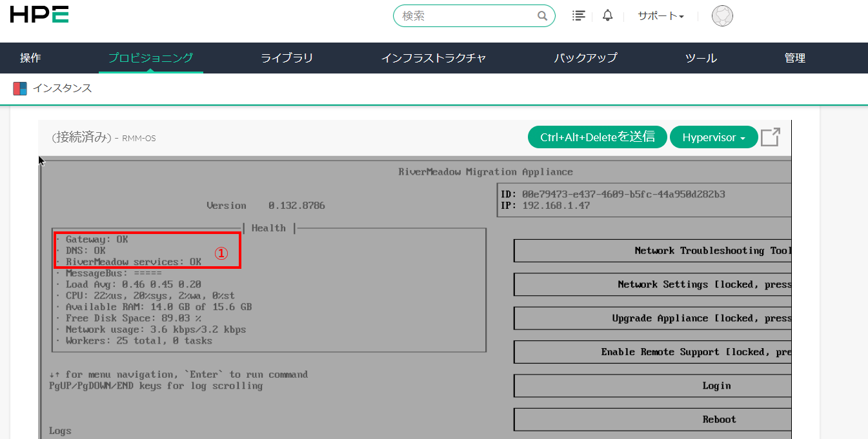Viewport: 868px width, 439px height.
Task: Click RiverMeadow Migration Appliance title
Action: (485, 172)
